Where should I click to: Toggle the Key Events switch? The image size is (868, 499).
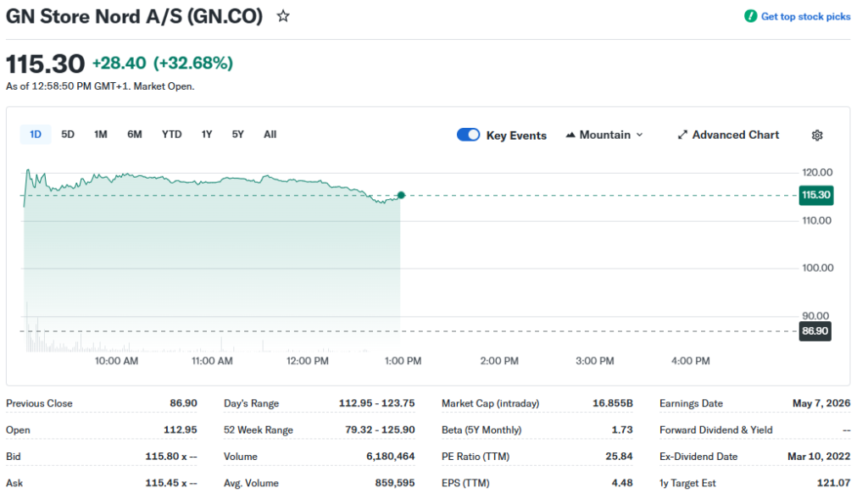[x=468, y=135]
